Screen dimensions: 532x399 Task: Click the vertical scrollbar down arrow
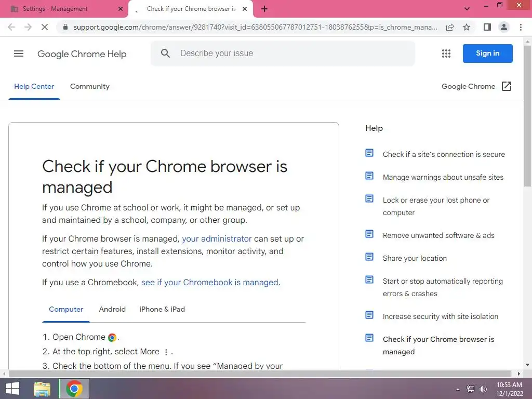527,365
